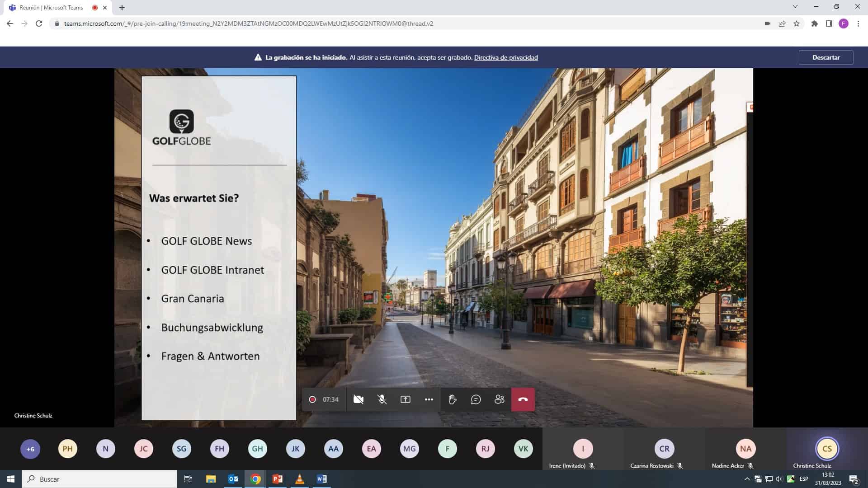Screen dimensions: 868x488
Task: Open Task View on taskbar
Action: (x=188, y=479)
